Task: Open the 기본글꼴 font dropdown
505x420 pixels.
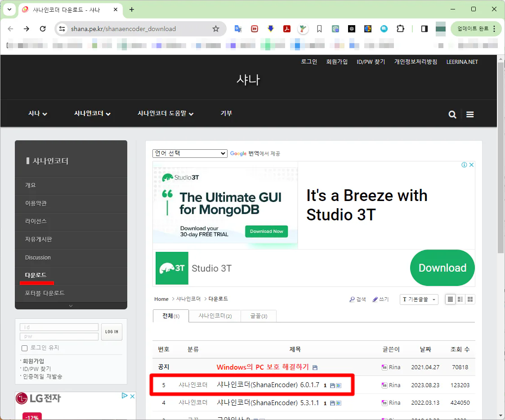Action: pos(419,299)
